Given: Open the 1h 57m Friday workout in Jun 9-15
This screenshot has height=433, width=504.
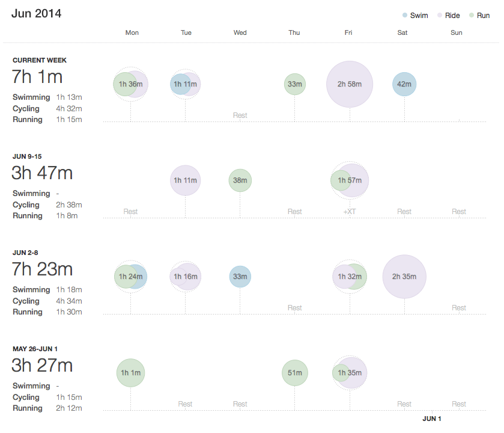Looking at the screenshot, I should (x=349, y=180).
